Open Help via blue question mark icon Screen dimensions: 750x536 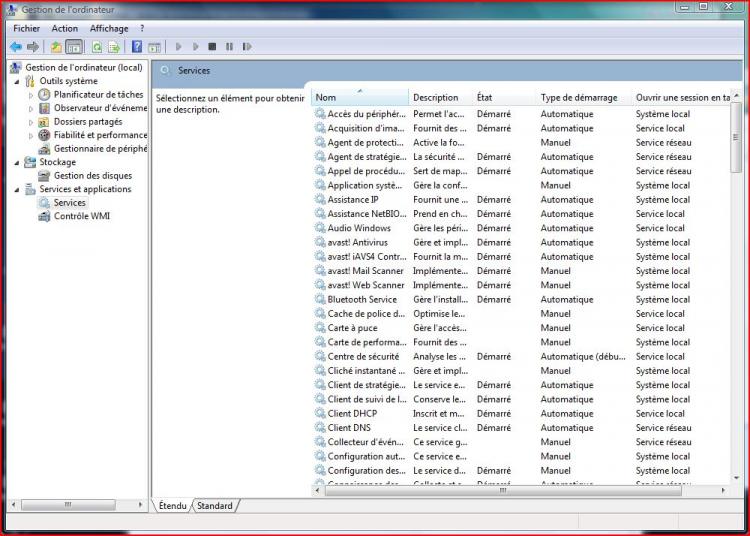[x=137, y=47]
